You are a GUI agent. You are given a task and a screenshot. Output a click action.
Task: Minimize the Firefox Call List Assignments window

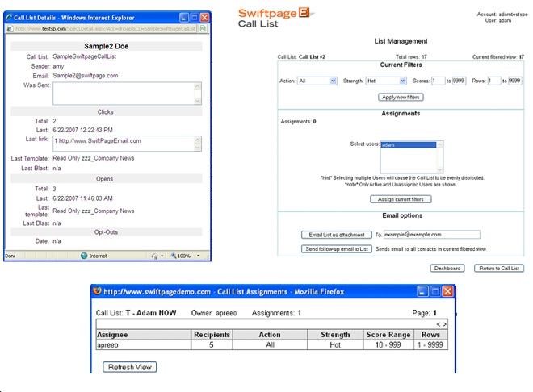pyautogui.click(x=422, y=291)
